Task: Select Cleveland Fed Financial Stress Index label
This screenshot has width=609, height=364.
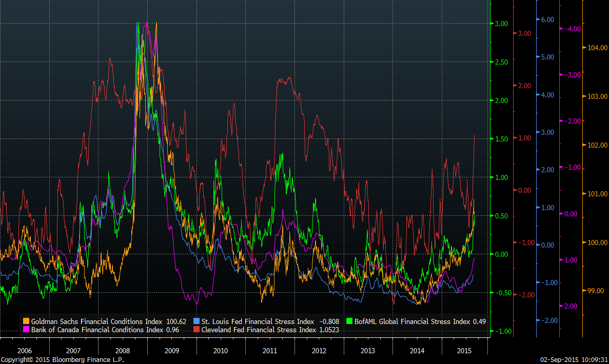Action: coord(260,330)
